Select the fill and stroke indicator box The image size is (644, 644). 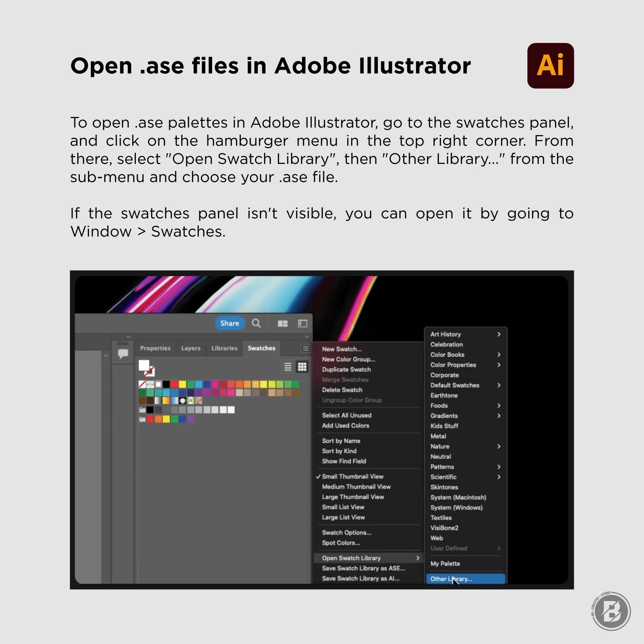point(147,368)
